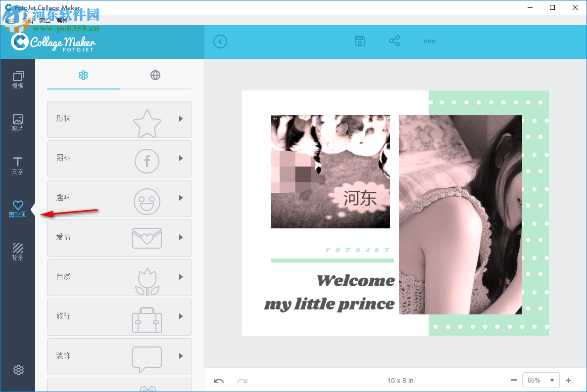Open the 65% zoom level dropdown
Screen dimensions: 587x392
[x=540, y=380]
